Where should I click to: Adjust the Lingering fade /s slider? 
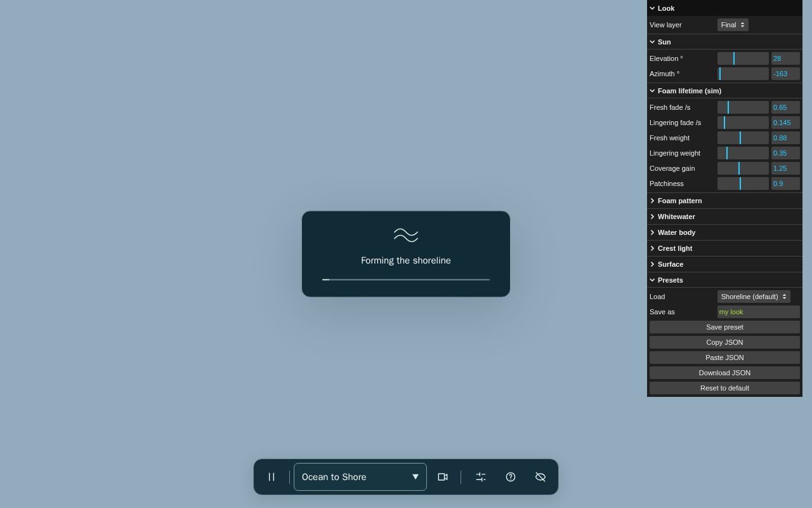pos(743,123)
